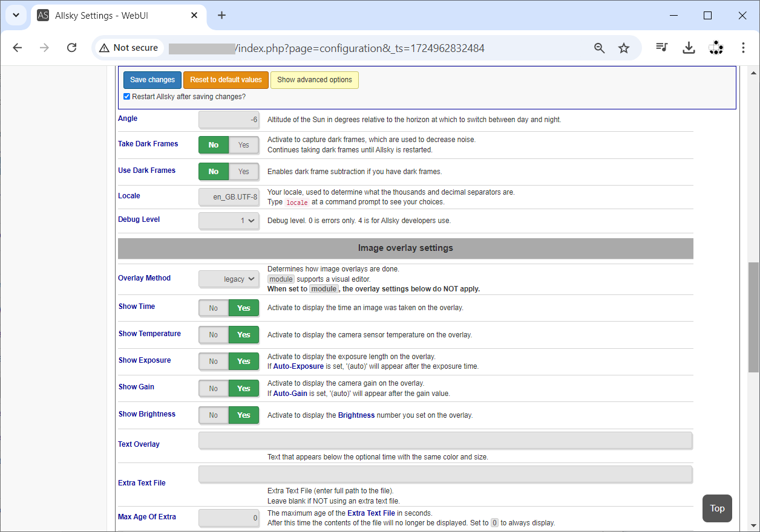Set Show Exposure to No
This screenshot has height=532, width=760.
tap(214, 362)
